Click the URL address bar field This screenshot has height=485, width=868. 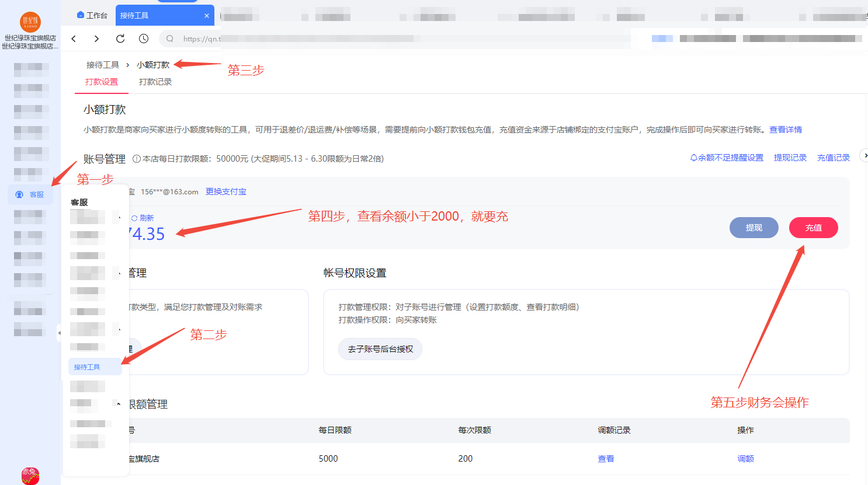point(292,39)
